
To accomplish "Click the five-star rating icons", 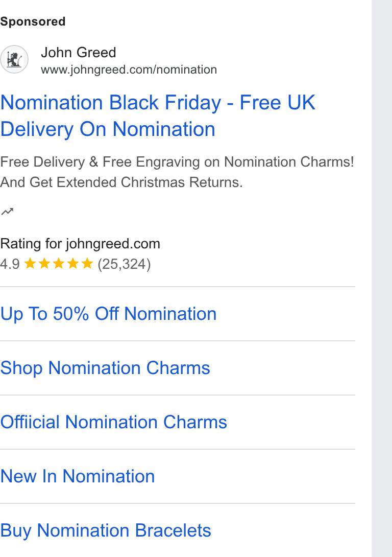I will [x=59, y=264].
